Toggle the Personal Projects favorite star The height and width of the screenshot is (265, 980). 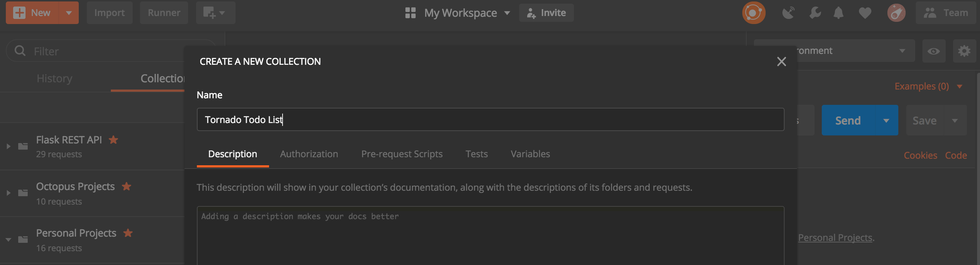pyautogui.click(x=128, y=233)
